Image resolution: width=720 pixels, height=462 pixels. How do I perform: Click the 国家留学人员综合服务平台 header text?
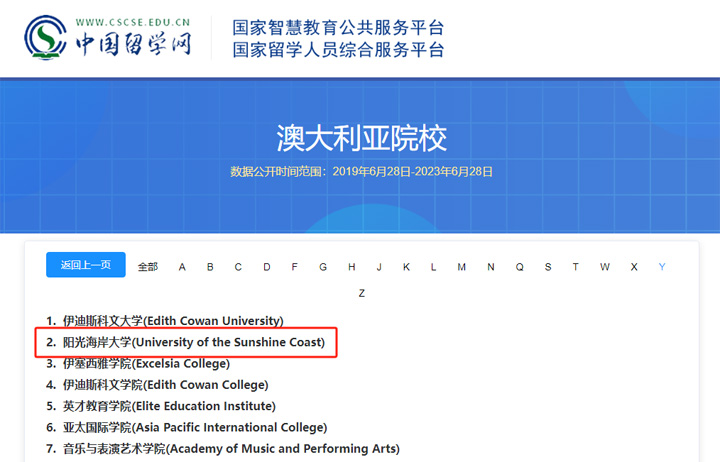click(338, 50)
